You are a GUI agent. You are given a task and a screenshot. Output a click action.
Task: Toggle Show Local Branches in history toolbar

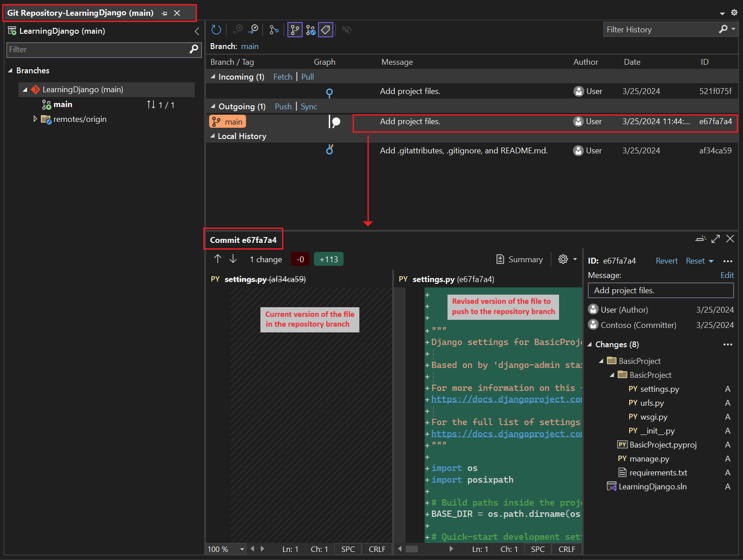tap(295, 30)
